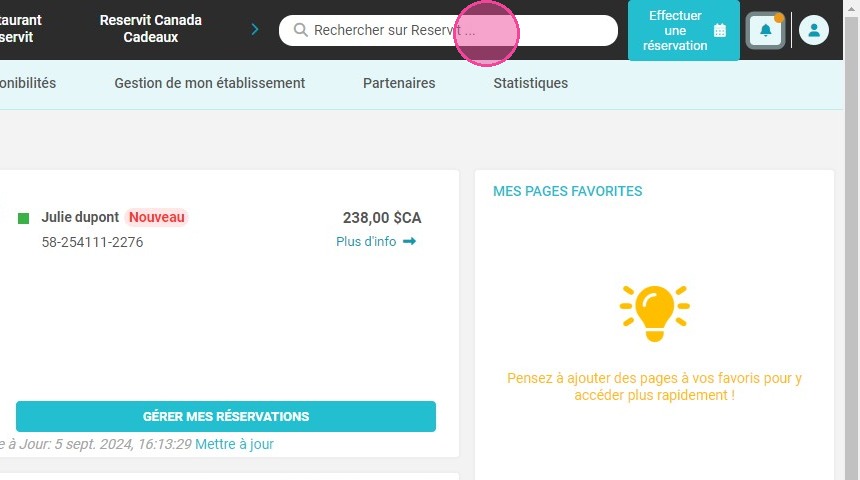Click the arrow icon beside Plus d'info

409,241
